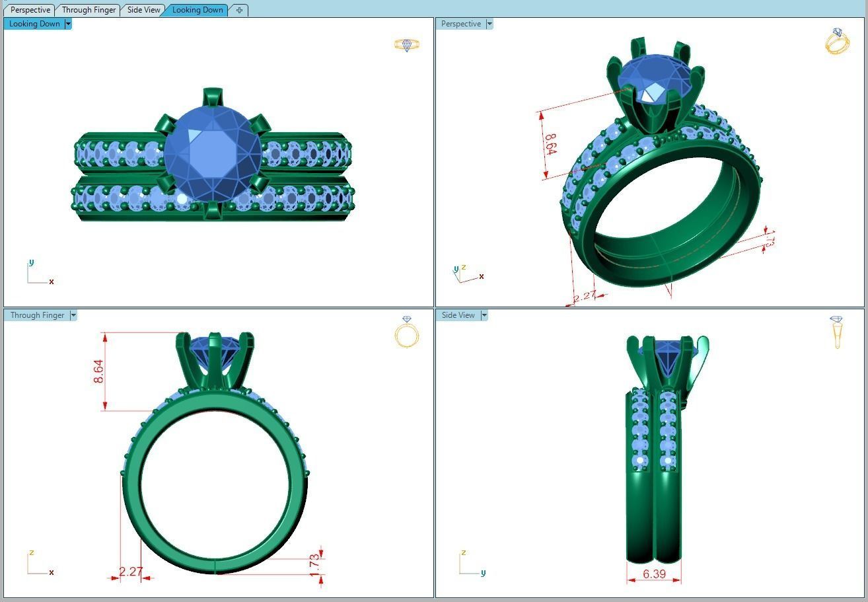Click the Perspective viewport title label
This screenshot has width=868, height=602.
click(461, 24)
